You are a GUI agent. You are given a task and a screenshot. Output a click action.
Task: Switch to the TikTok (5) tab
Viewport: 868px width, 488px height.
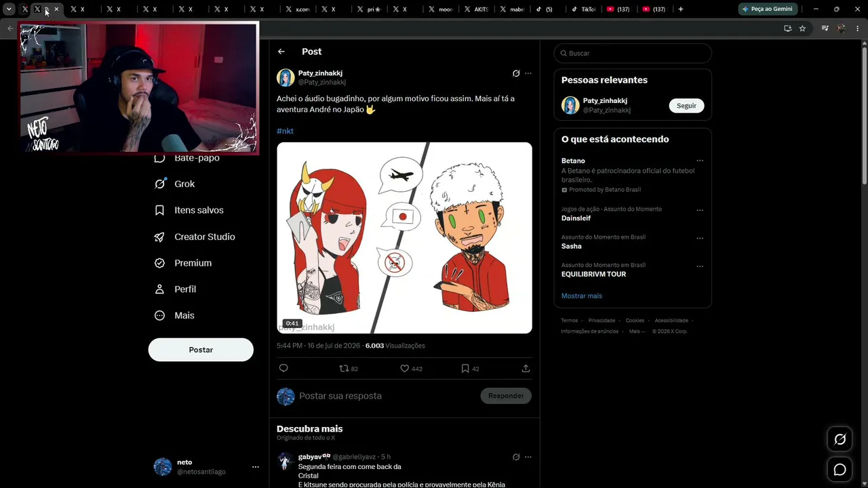coord(547,9)
